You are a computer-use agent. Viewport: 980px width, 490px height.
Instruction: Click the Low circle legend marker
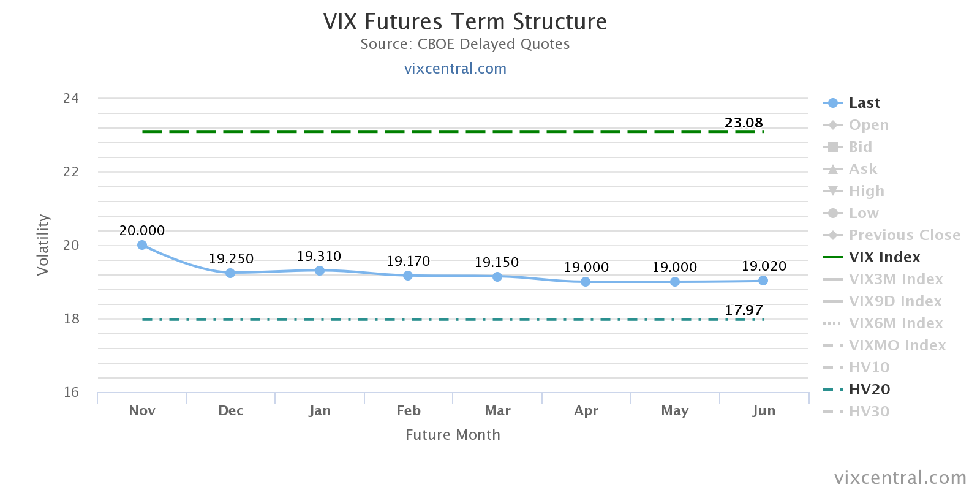pyautogui.click(x=832, y=213)
